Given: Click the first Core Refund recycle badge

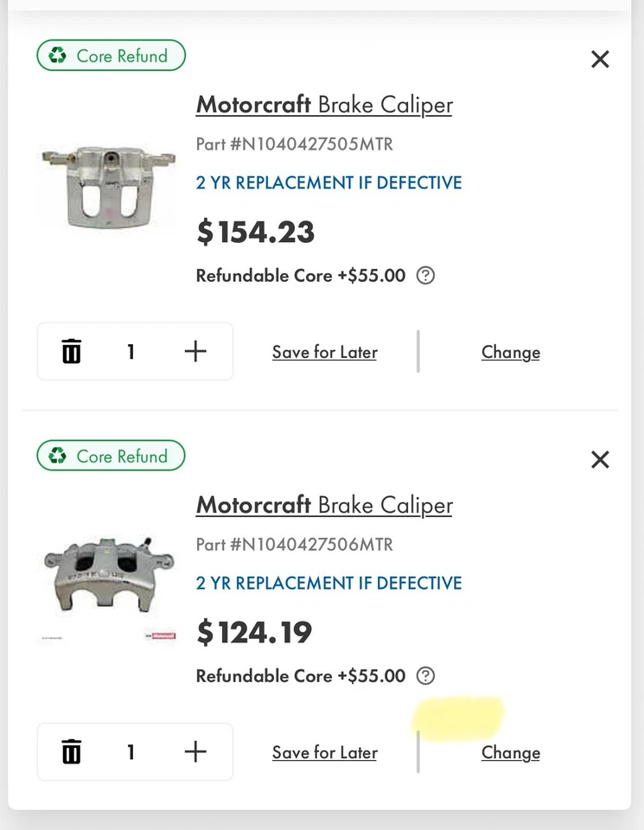Looking at the screenshot, I should coord(112,56).
